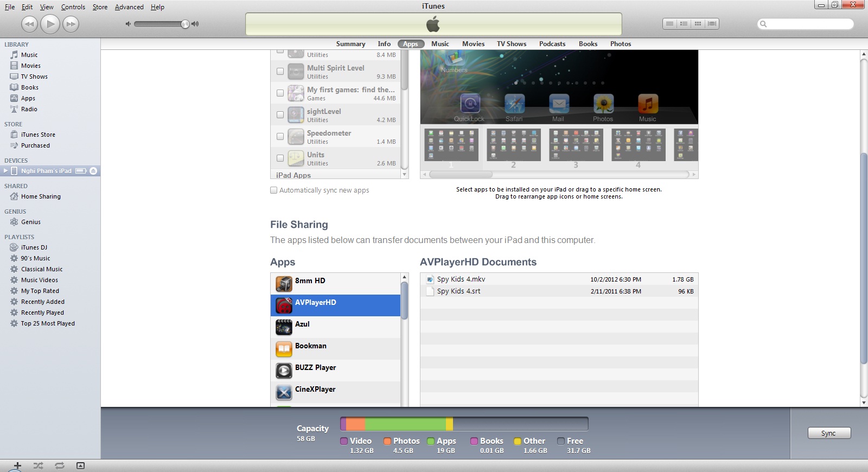Select 8mm HD in File Sharing apps

pos(335,284)
